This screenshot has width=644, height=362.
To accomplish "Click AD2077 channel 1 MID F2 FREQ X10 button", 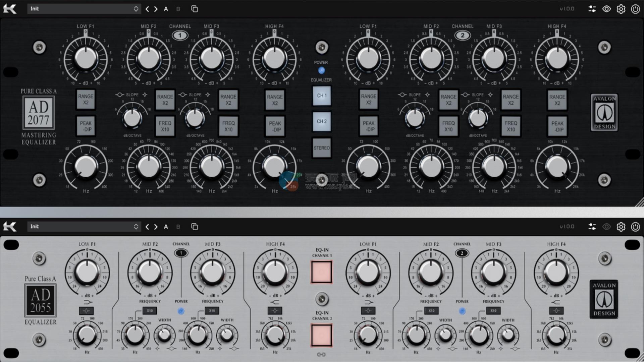I will (x=165, y=126).
